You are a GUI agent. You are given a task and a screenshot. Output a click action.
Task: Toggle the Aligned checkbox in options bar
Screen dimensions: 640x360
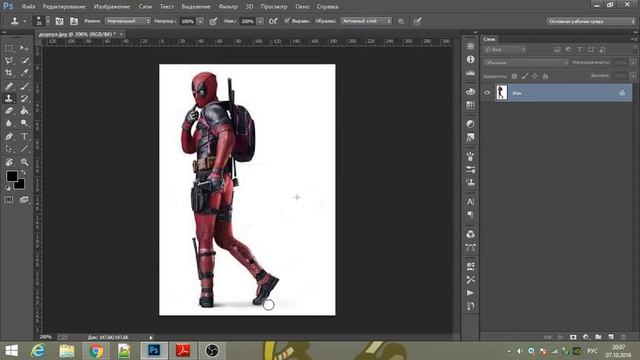pyautogui.click(x=287, y=21)
